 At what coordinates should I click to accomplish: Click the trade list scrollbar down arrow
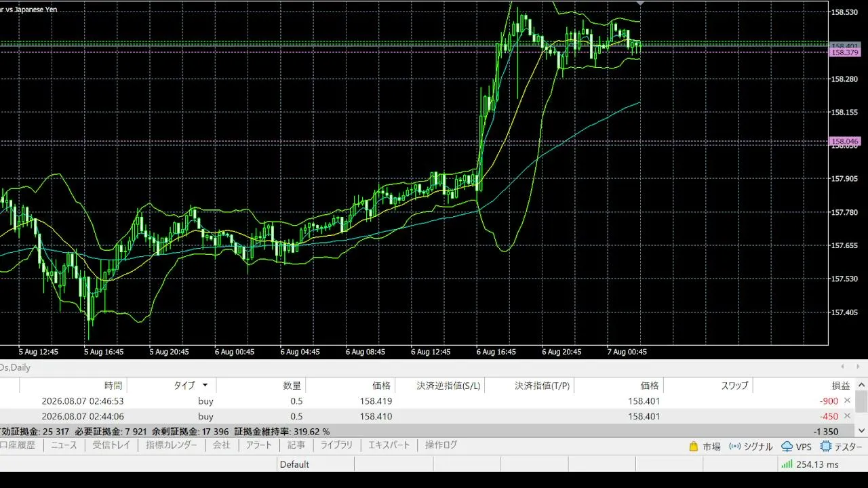[861, 430]
